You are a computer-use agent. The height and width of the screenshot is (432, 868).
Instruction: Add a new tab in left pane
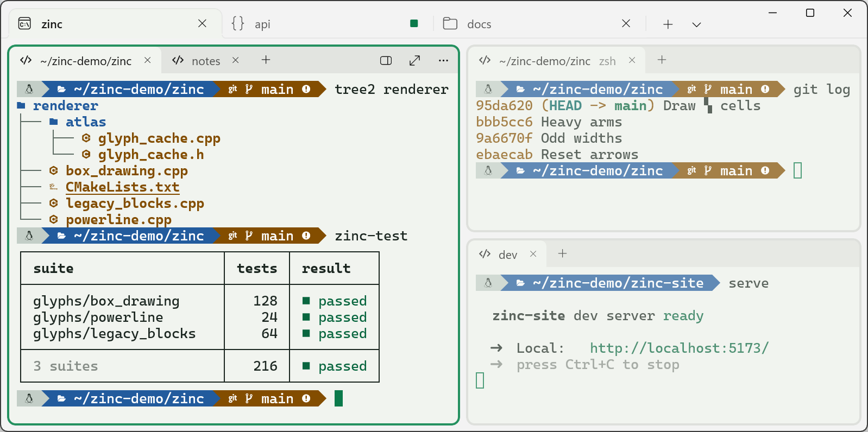[266, 60]
